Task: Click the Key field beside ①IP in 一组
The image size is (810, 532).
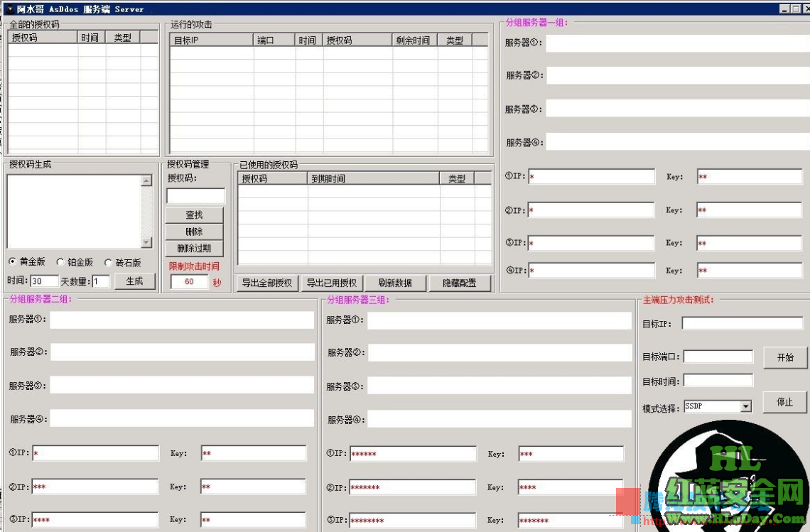Action: (750, 177)
